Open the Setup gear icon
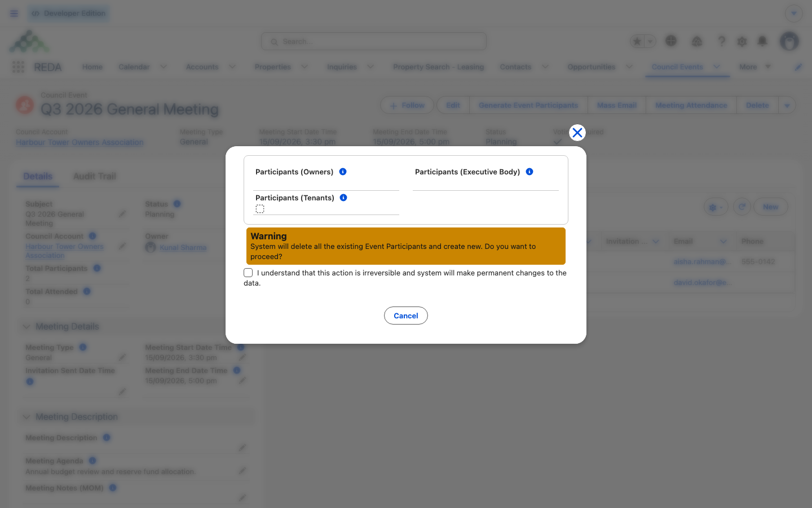 tap(742, 41)
